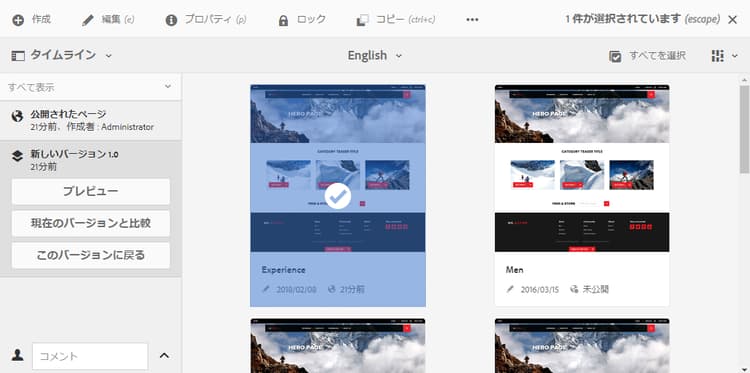The image size is (750, 373).
Task: Click Experience card globe published icon
Action: click(x=331, y=289)
